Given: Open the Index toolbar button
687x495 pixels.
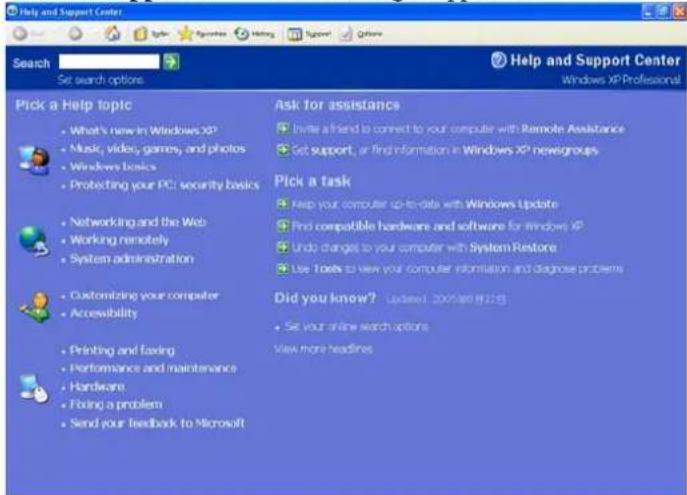Looking at the screenshot, I should (x=151, y=34).
